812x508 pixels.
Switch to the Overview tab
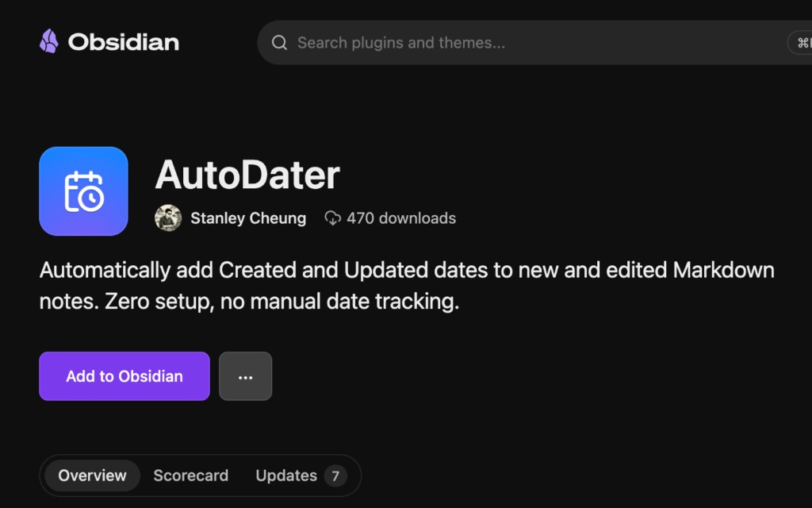pyautogui.click(x=92, y=475)
